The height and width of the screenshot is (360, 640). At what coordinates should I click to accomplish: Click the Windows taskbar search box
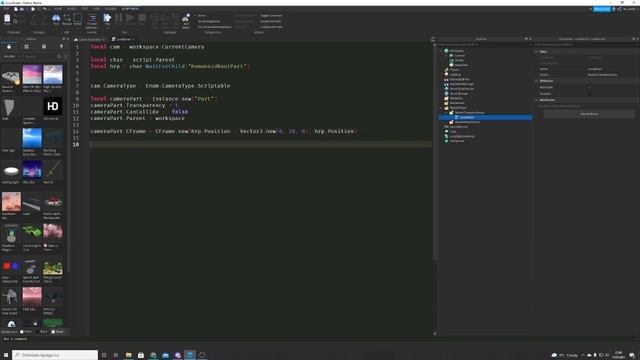click(55, 355)
